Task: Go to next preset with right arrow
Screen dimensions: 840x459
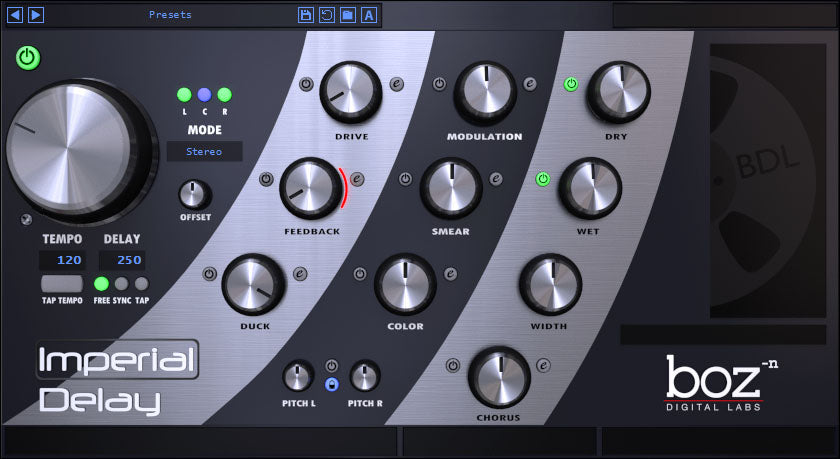Action: pyautogui.click(x=35, y=15)
